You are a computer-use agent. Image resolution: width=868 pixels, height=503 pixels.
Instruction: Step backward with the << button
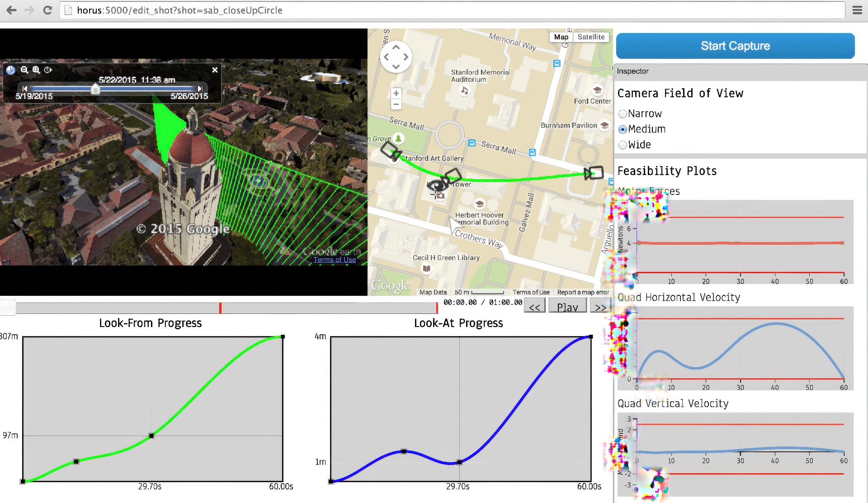(x=534, y=307)
